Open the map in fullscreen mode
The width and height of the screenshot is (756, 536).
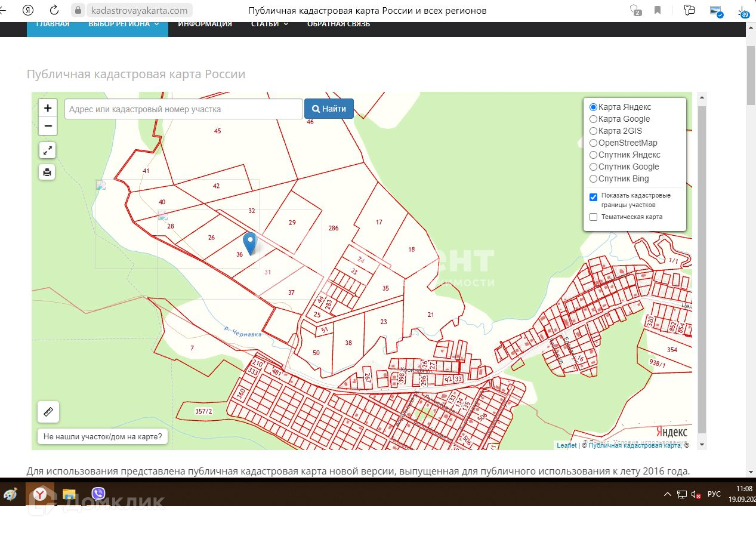point(48,150)
